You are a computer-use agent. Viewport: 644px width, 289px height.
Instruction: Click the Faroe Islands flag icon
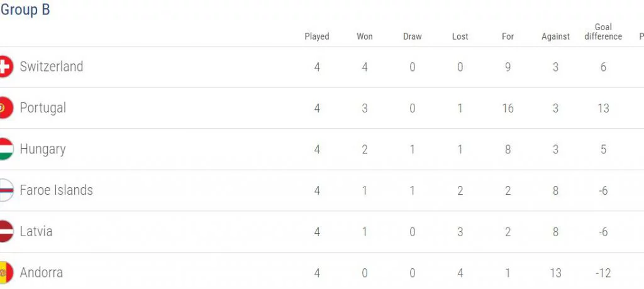[x=6, y=190]
